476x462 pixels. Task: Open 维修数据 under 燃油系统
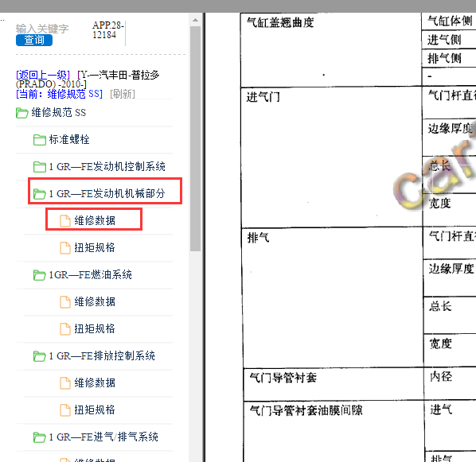click(95, 302)
